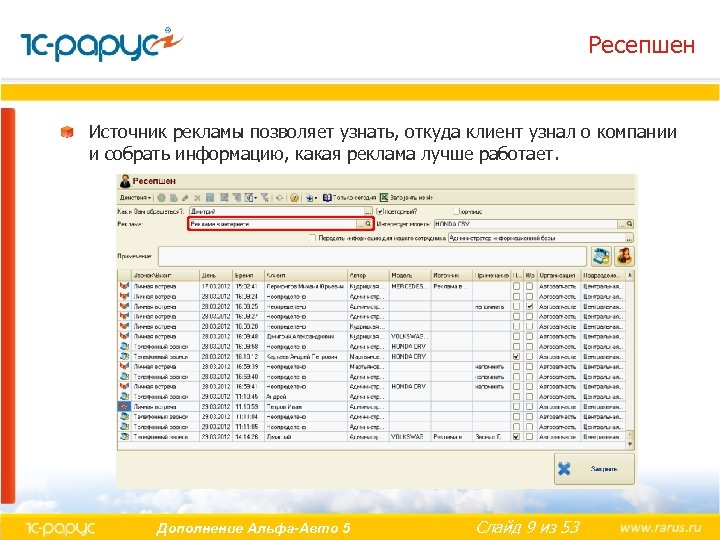Click the magnifier icon in Реклама field
The height and width of the screenshot is (540, 720).
[368, 224]
